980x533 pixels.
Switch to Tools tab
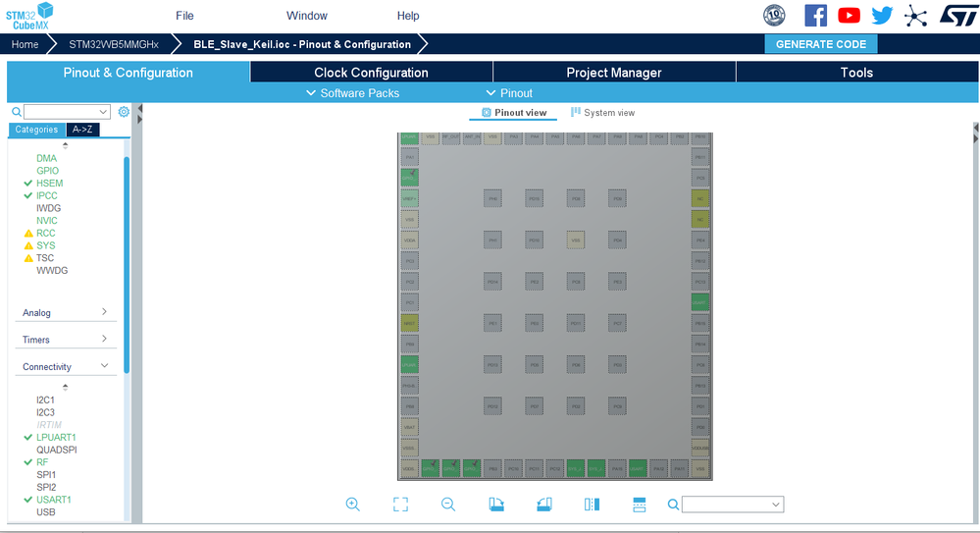pyautogui.click(x=856, y=73)
